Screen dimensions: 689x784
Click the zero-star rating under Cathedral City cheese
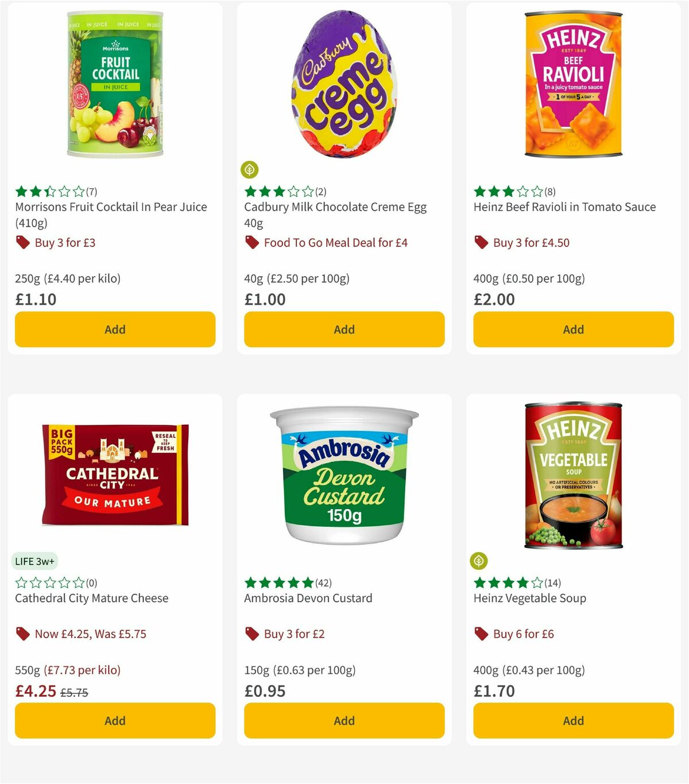(x=49, y=582)
